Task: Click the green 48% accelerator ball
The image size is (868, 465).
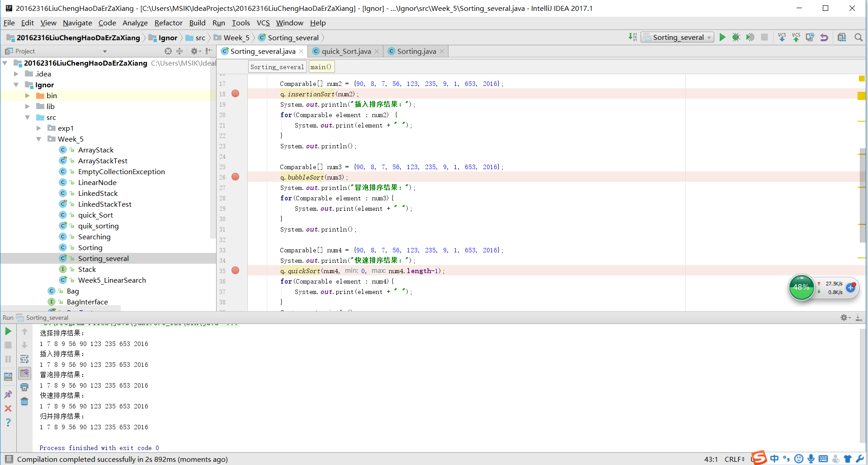Action: tap(801, 287)
